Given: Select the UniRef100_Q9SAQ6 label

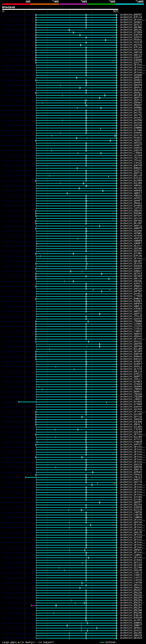Looking at the screenshot, I should pos(131,75).
